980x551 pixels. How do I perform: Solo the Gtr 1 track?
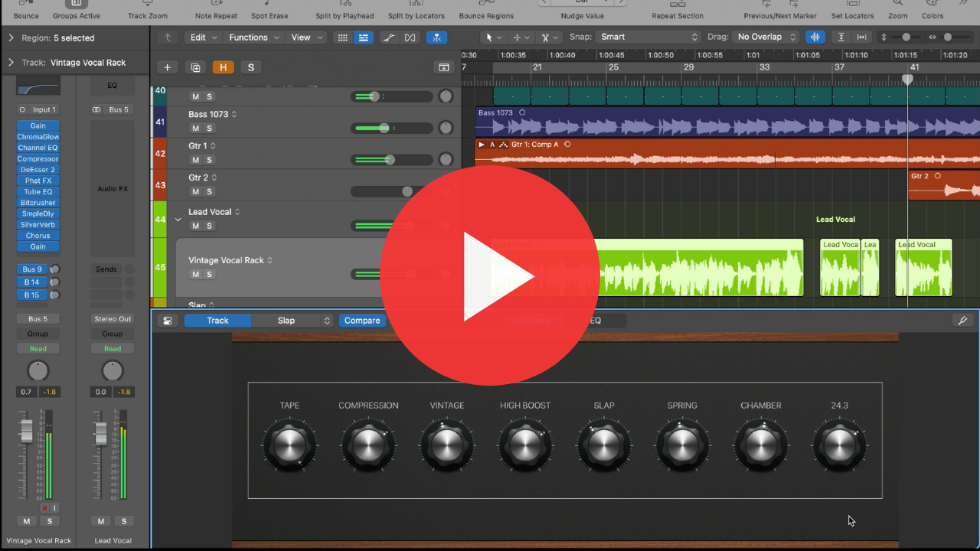pyautogui.click(x=209, y=160)
